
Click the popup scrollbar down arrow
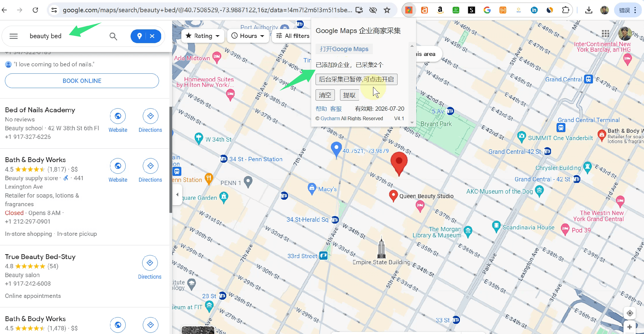(x=412, y=123)
